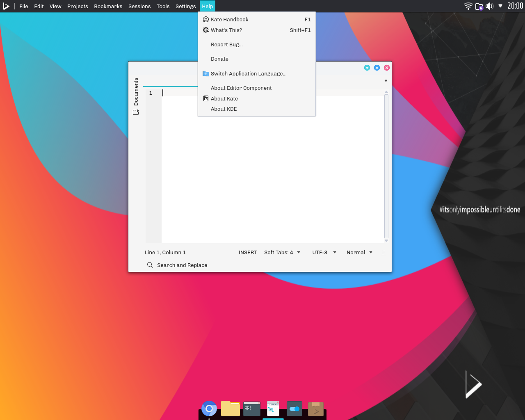Click the Donate menu entry
The image size is (525, 420).
tap(257, 59)
